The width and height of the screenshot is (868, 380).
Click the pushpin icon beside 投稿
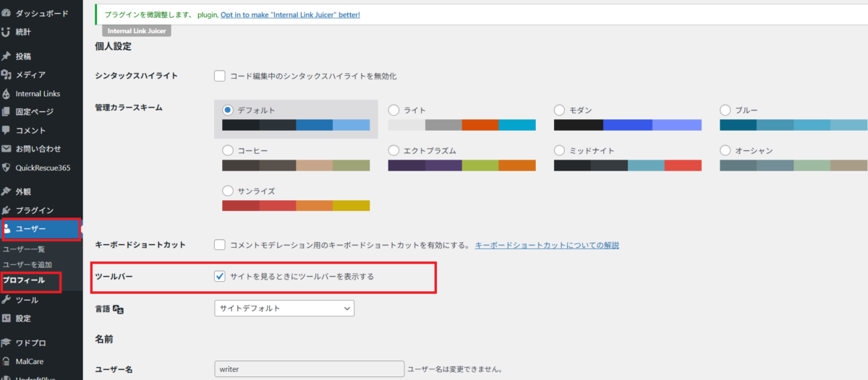tap(7, 56)
